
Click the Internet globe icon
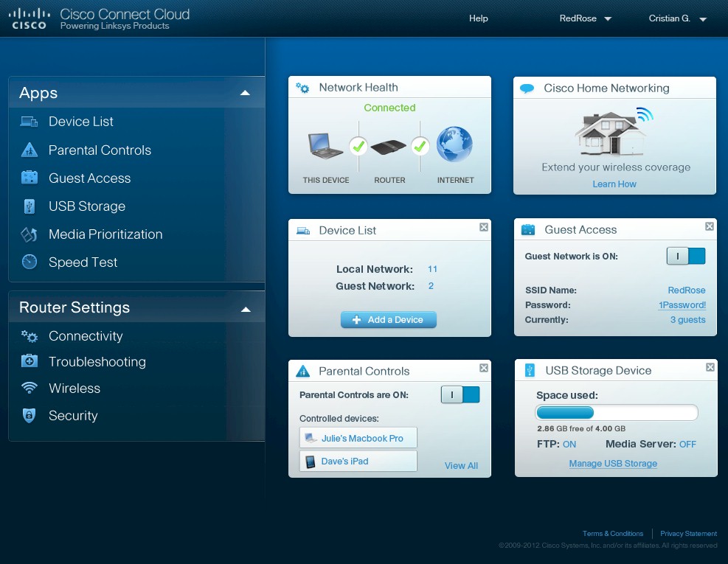coord(454,145)
